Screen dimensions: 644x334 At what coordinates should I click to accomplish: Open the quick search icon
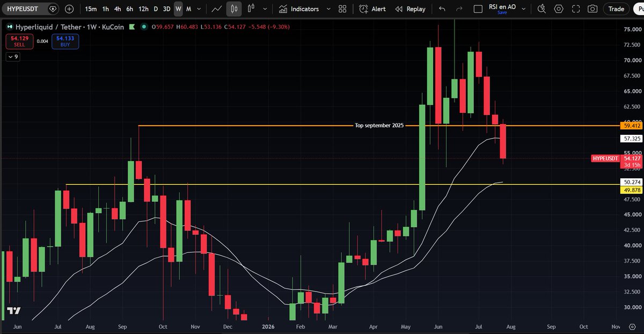[541, 9]
